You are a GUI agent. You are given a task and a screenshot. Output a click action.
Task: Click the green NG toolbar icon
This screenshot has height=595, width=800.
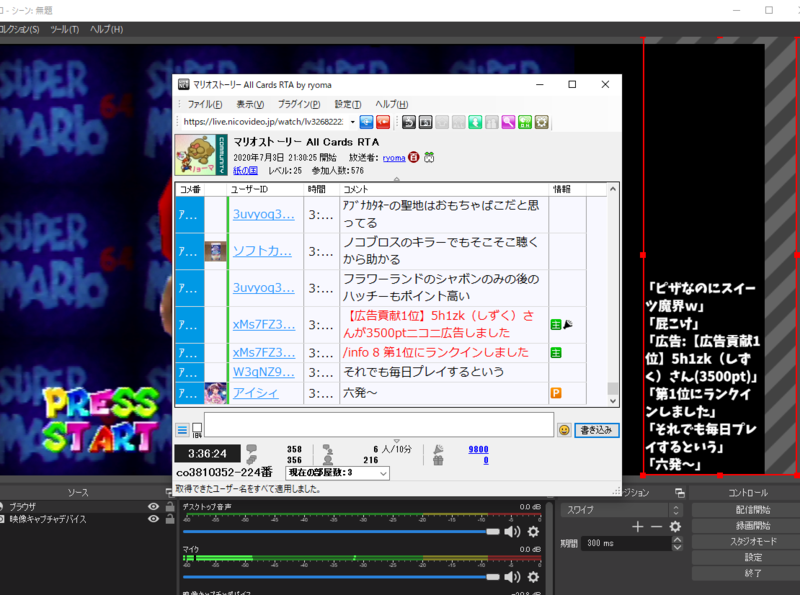524,122
